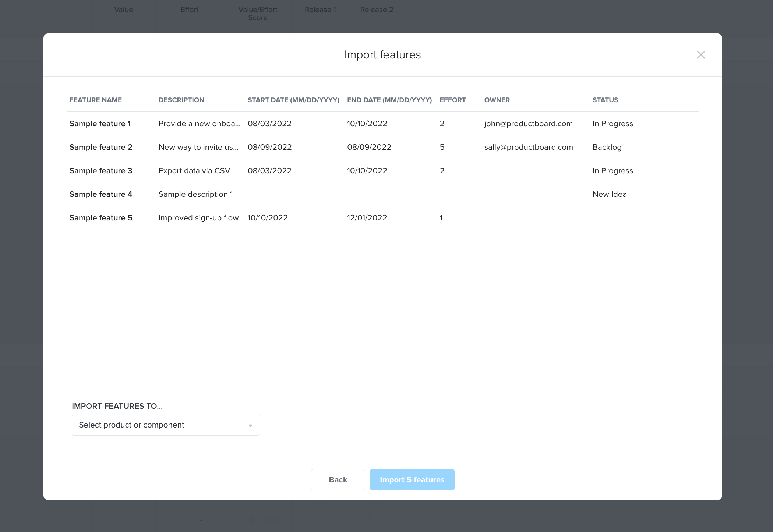The height and width of the screenshot is (532, 773).
Task: Click 'New way to invite us...' description
Action: tap(198, 147)
